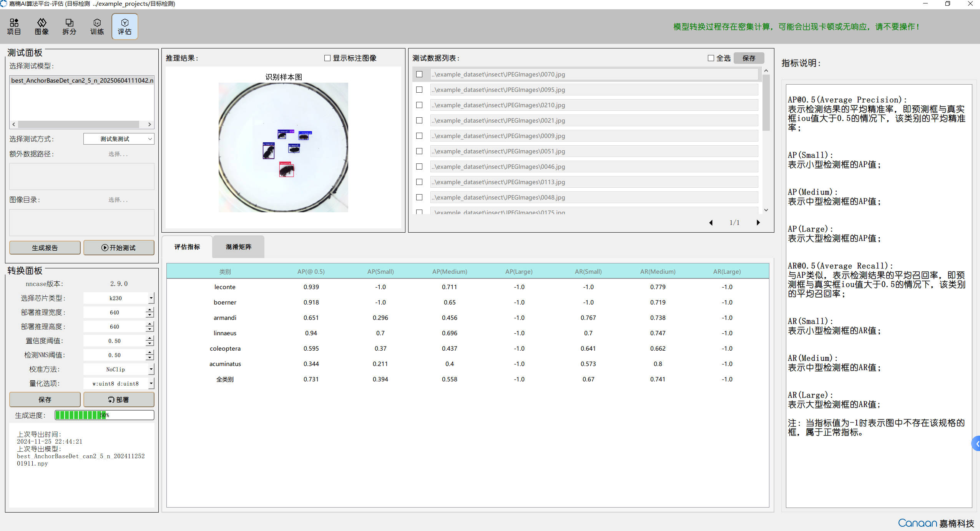Viewport: 980px width, 531px height.
Task: Tick the checkbox for 0070.jpg
Action: [x=419, y=74]
